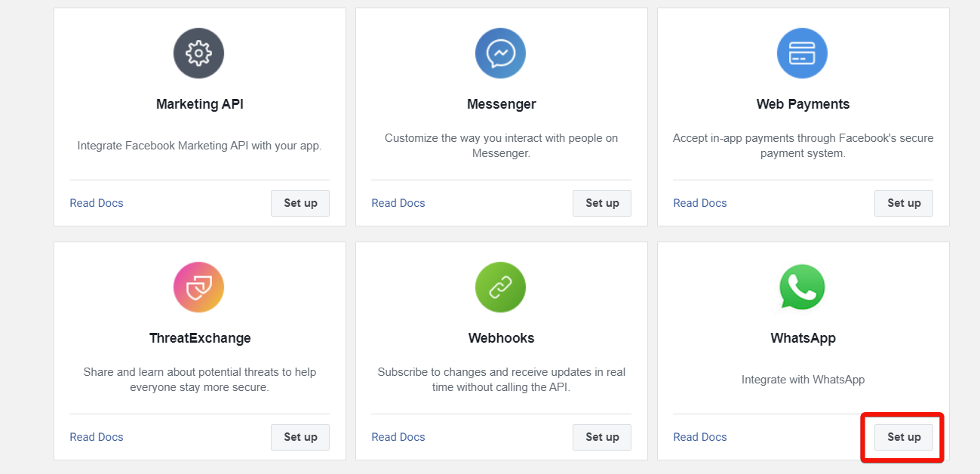This screenshot has width=980, height=474.
Task: Open Messenger's Read Docs link
Action: pyautogui.click(x=398, y=203)
